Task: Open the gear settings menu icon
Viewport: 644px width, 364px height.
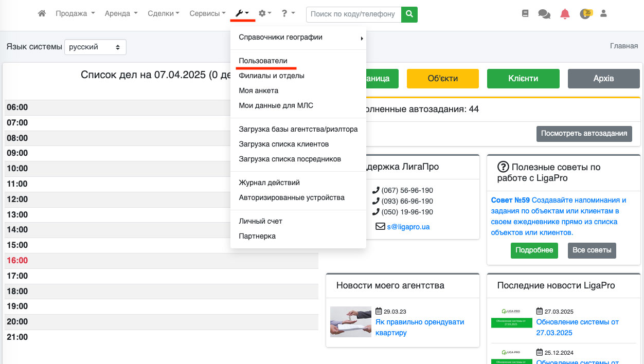Action: coord(264,14)
